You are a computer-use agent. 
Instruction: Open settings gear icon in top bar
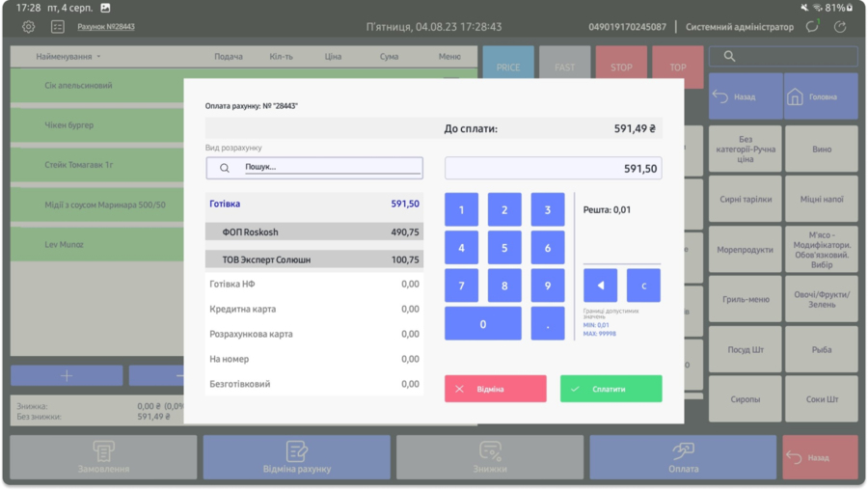click(x=29, y=27)
